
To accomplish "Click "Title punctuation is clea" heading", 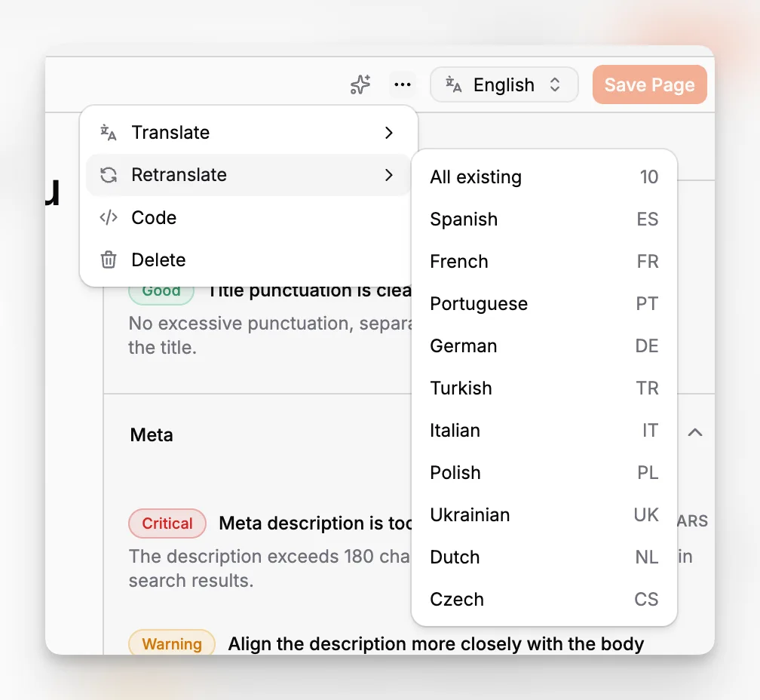I will pos(309,291).
